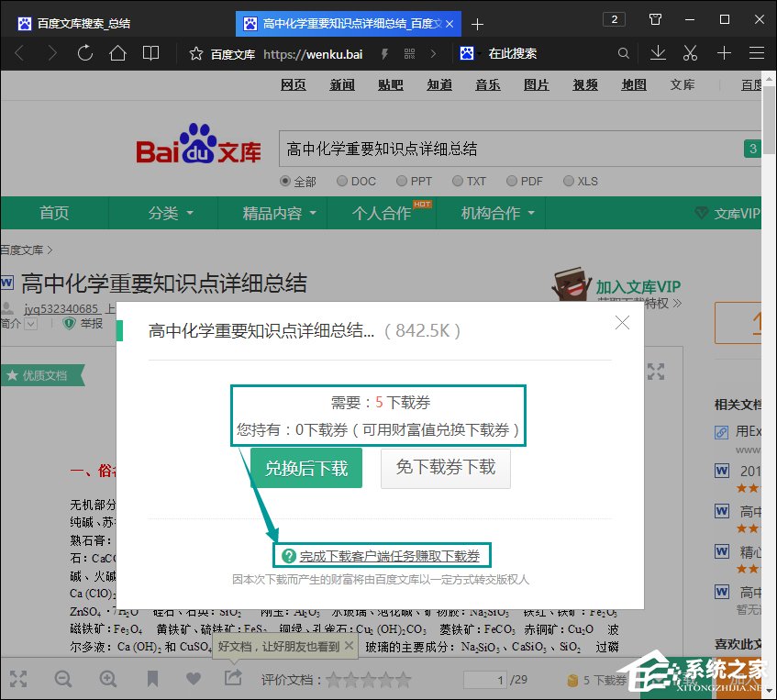Like the document with the heart icon
Viewport: 777px width, 700px height.
[x=192, y=679]
